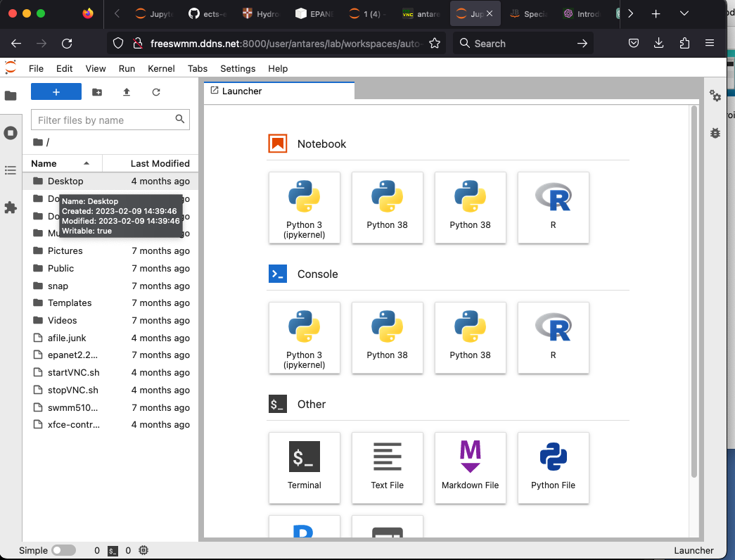Open the list all tabs chevron
Image resolution: width=735 pixels, height=560 pixels.
684,13
